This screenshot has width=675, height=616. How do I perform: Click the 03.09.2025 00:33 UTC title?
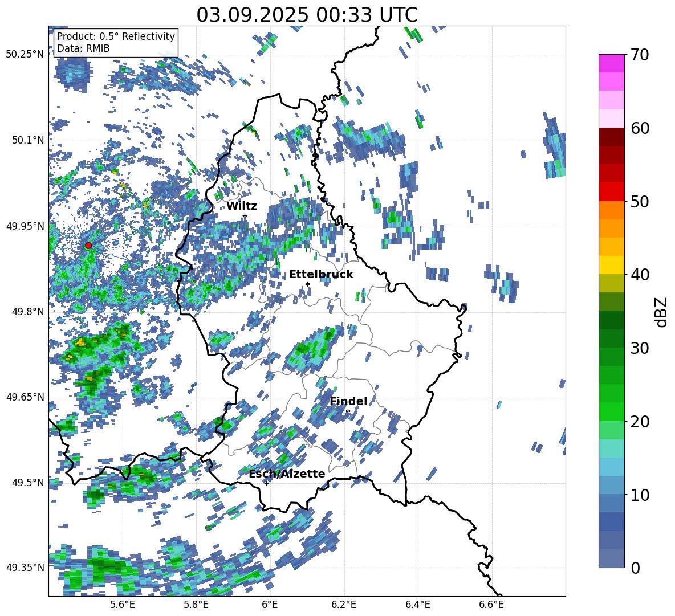[307, 15]
